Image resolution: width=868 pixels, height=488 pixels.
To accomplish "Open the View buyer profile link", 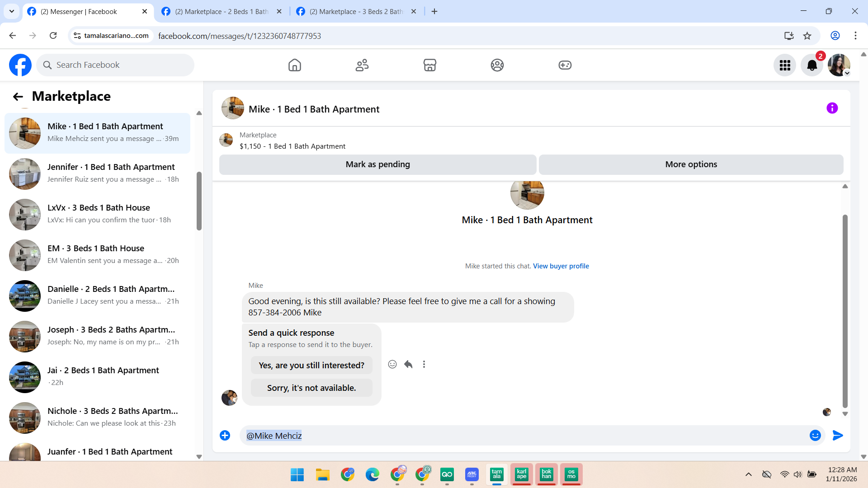I will 561,266.
